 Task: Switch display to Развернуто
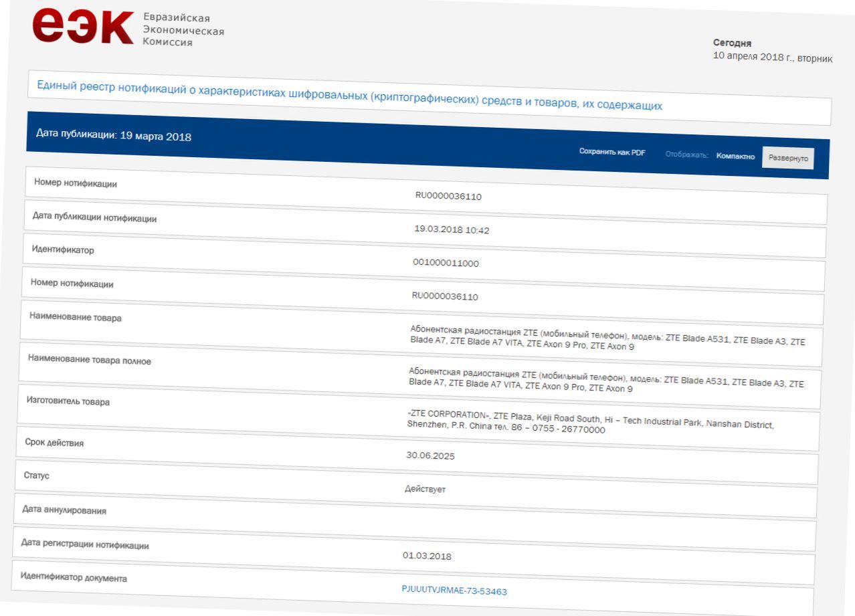788,159
